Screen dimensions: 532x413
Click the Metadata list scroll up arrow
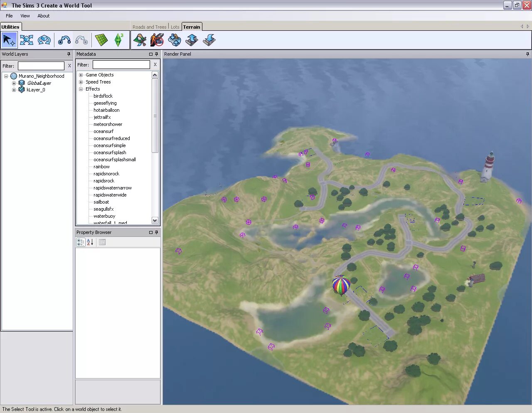pyautogui.click(x=155, y=75)
